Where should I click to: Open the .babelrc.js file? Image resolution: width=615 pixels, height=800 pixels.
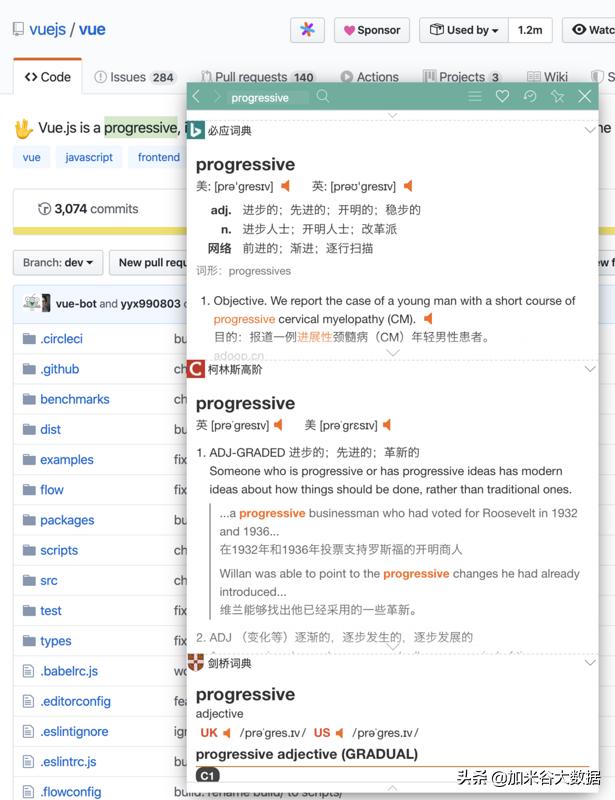click(69, 671)
